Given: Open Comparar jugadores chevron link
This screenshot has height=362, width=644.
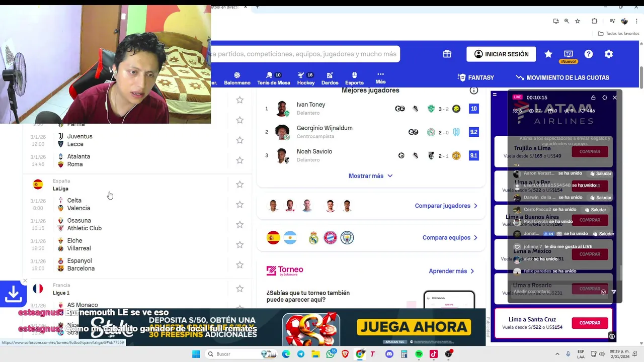Looking at the screenshot, I should pyautogui.click(x=446, y=206).
